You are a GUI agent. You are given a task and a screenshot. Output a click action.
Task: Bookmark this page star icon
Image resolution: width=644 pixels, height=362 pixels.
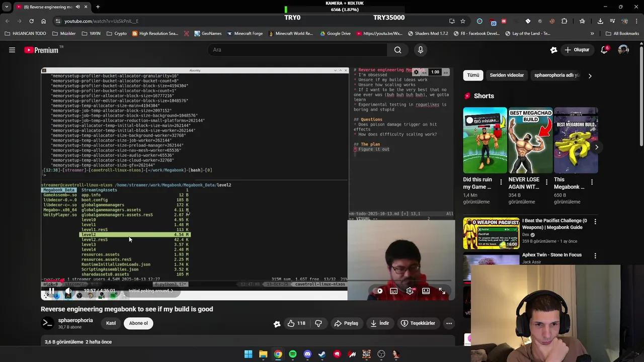[463, 21]
